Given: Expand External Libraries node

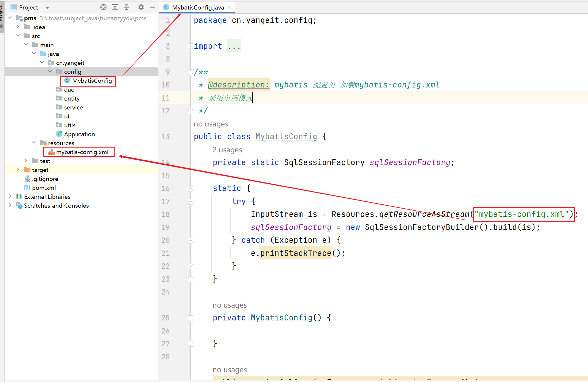Looking at the screenshot, I should point(10,196).
